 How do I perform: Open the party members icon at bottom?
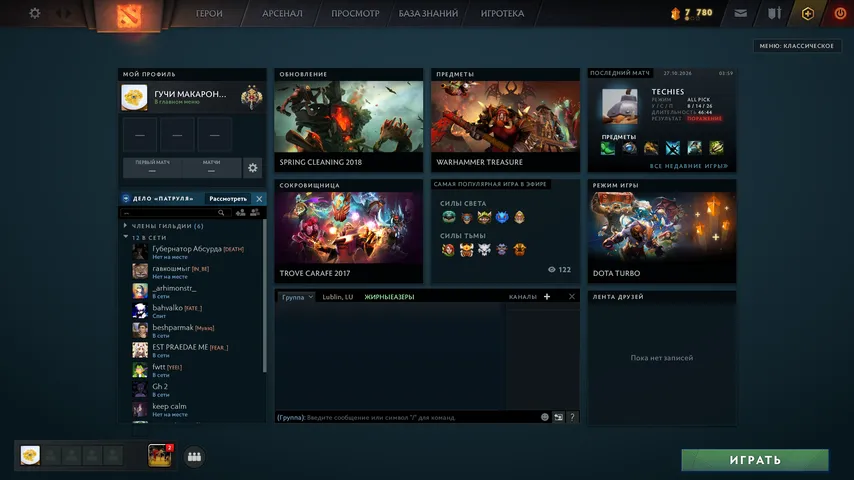[x=194, y=457]
